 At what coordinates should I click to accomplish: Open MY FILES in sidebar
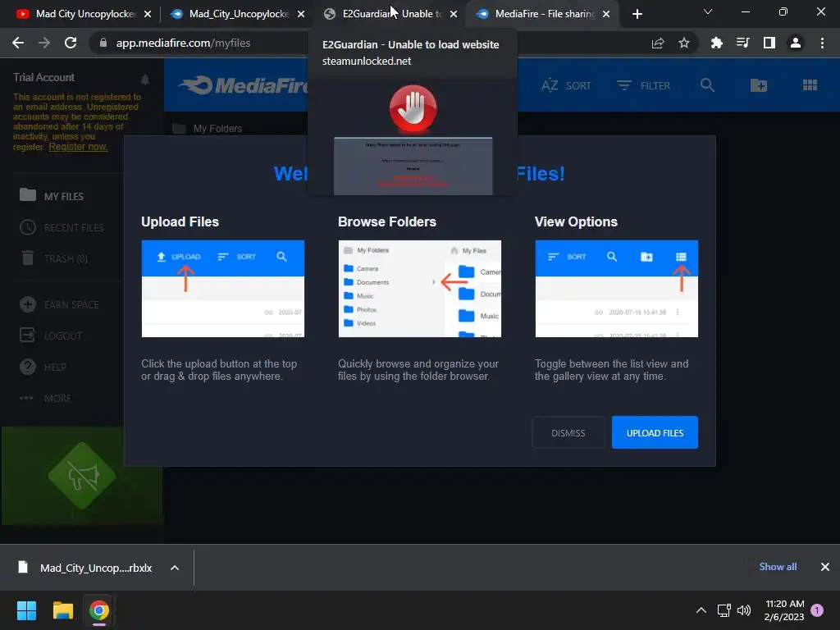[52, 196]
